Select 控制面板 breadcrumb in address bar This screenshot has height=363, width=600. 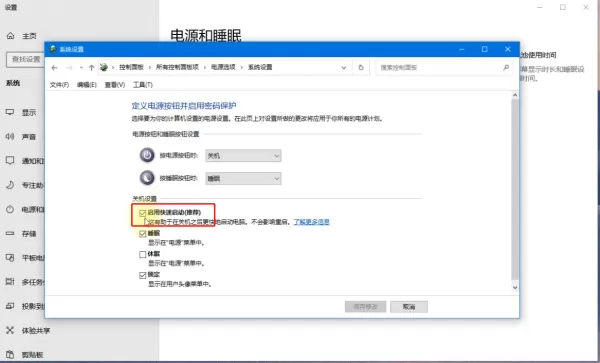click(x=131, y=67)
